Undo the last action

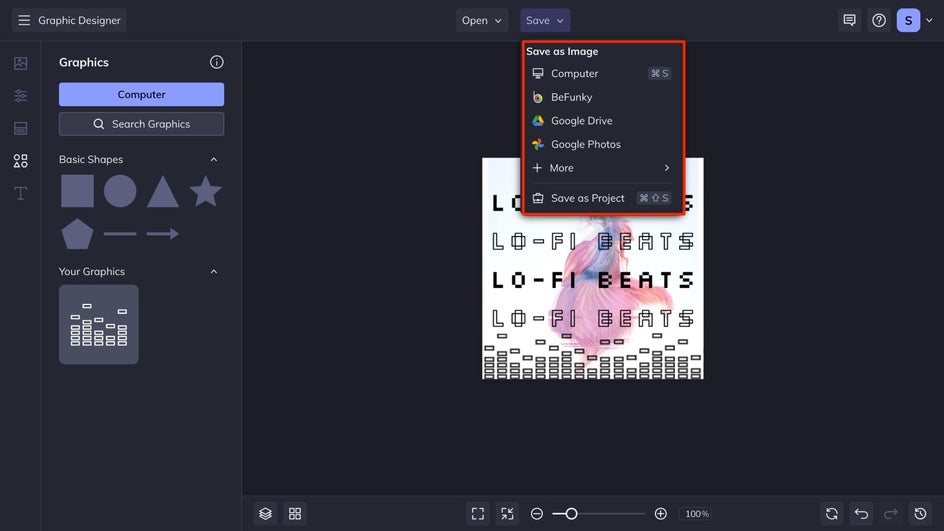[x=862, y=514]
